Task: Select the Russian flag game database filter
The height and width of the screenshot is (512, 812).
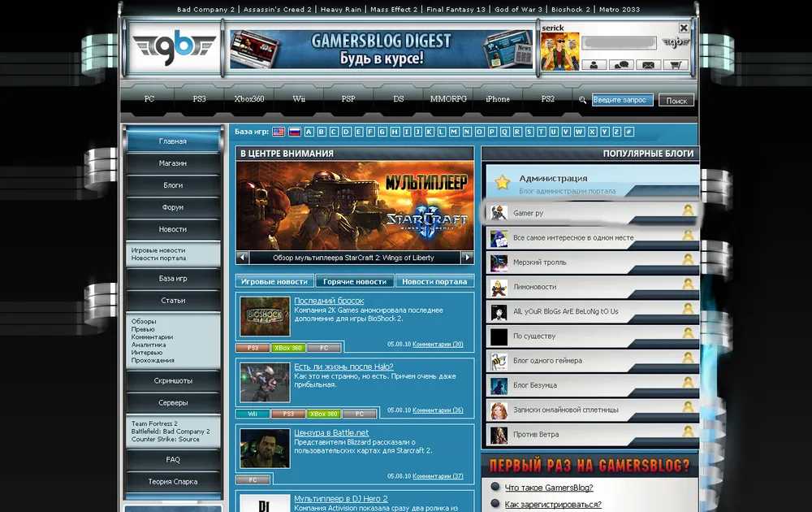Action: (295, 132)
